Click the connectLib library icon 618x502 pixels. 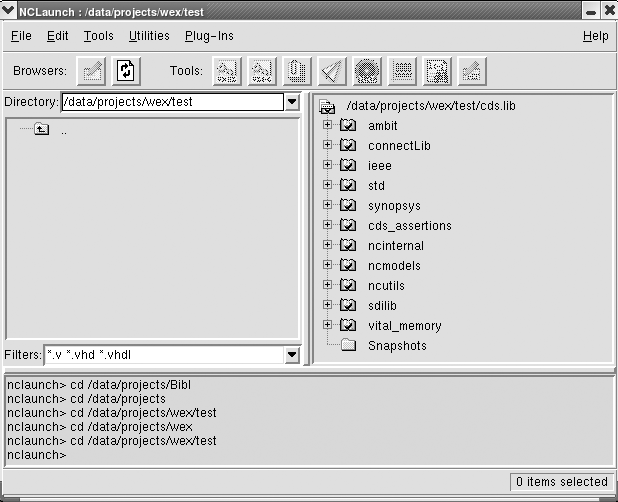pos(348,145)
